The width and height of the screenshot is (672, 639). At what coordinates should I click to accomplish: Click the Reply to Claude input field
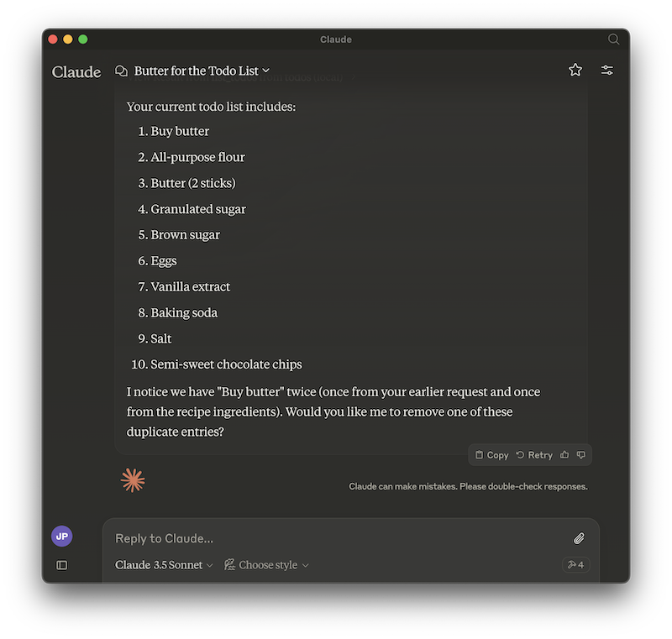(252, 538)
